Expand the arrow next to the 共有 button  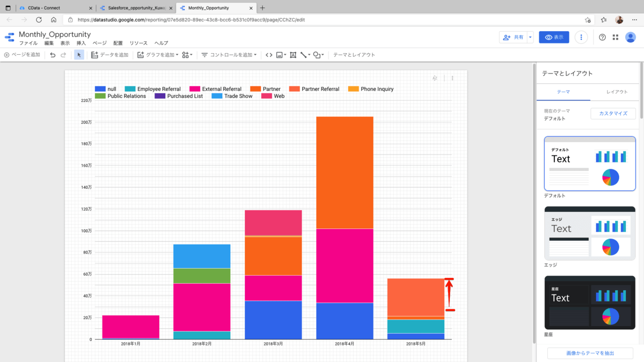pos(530,37)
